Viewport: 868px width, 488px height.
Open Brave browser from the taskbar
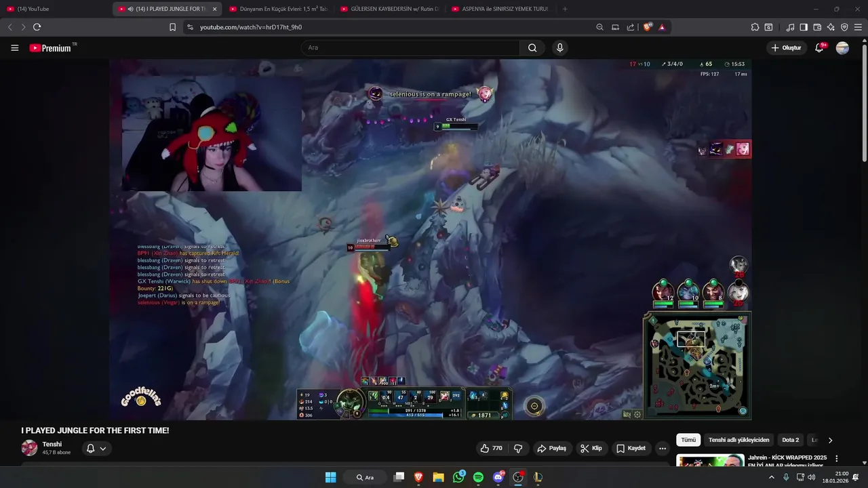tap(418, 477)
